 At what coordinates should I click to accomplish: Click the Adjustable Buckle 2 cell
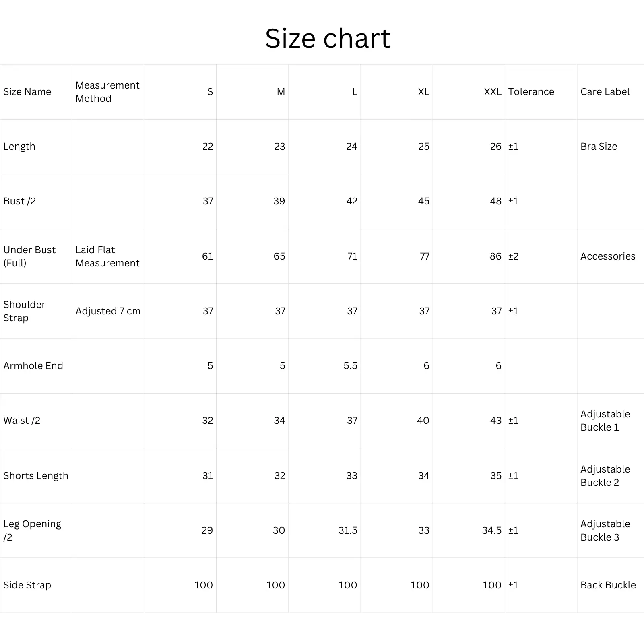[605, 476]
